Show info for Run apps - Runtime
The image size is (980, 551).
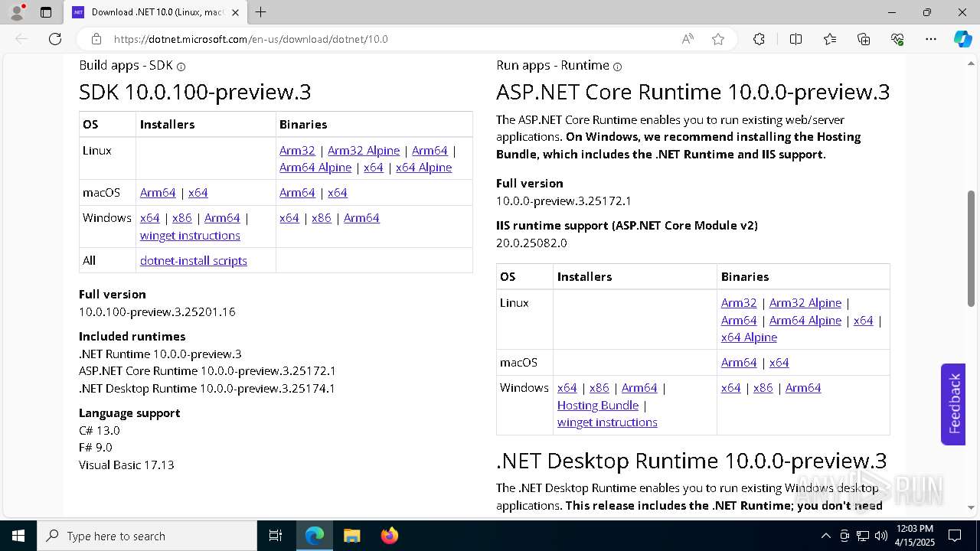pos(617,67)
